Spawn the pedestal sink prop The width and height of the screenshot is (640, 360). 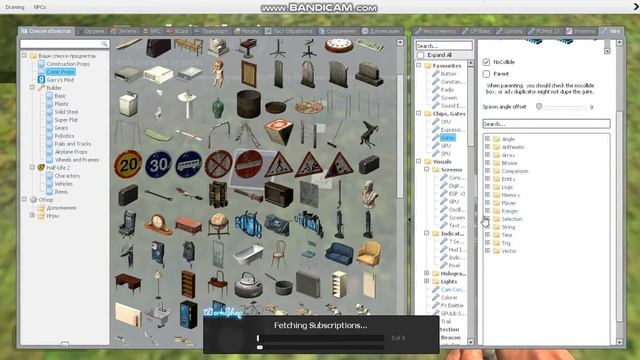(188, 104)
